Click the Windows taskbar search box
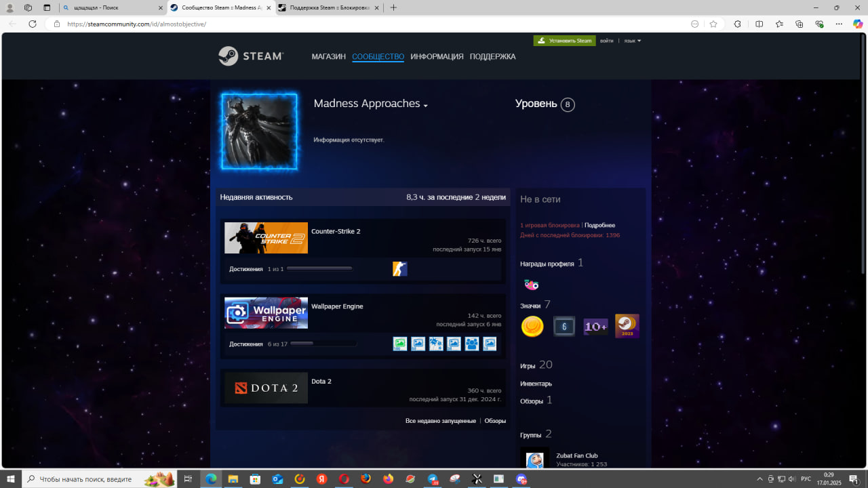Screen dimensions: 868x488 [99, 479]
